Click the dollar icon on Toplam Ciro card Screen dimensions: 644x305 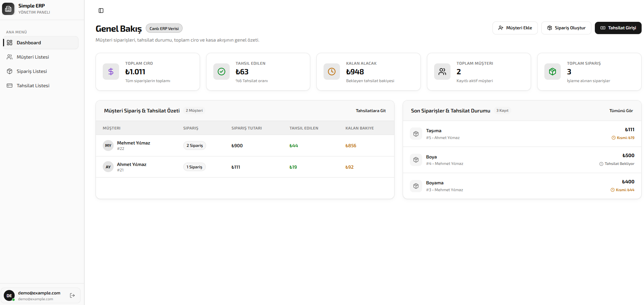[x=111, y=72]
